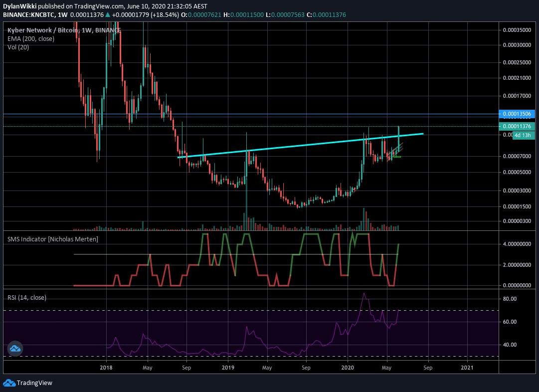Open the DylanWikki author name
This screenshot has width=539, height=392.
coord(19,6)
